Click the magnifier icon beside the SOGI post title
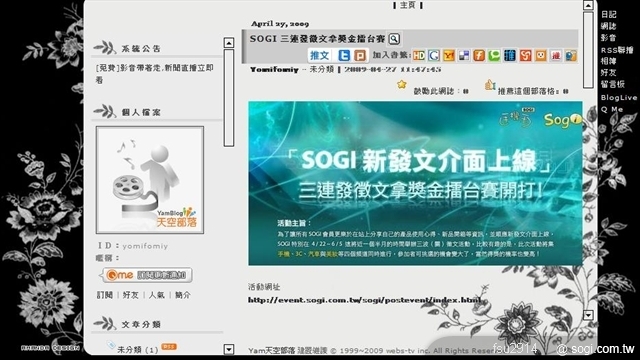640x360 pixels. tap(394, 39)
